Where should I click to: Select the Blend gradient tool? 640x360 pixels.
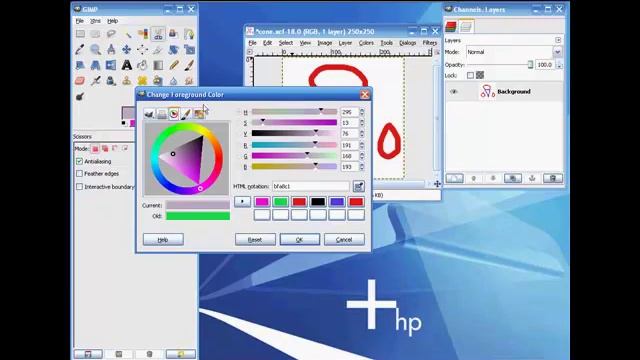(158, 65)
